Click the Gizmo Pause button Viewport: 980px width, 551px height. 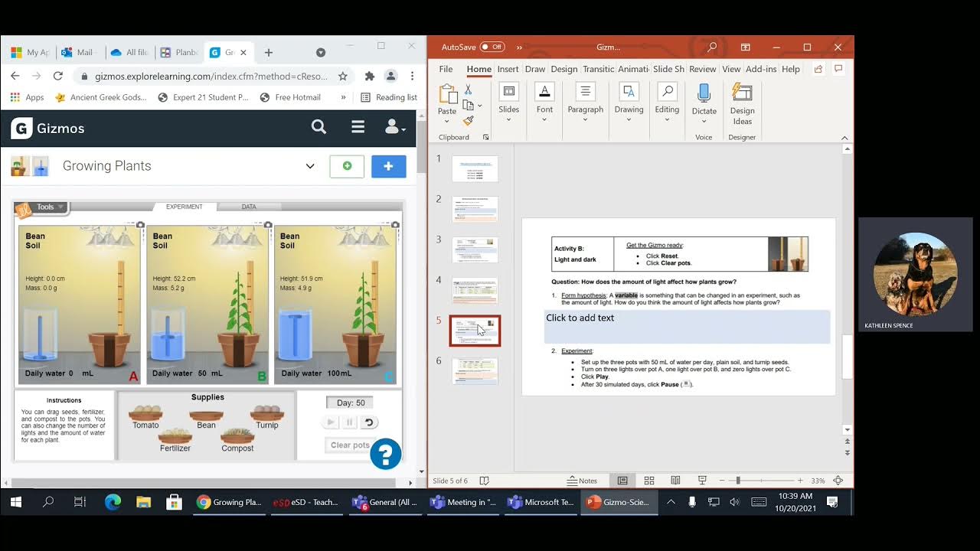(x=350, y=422)
